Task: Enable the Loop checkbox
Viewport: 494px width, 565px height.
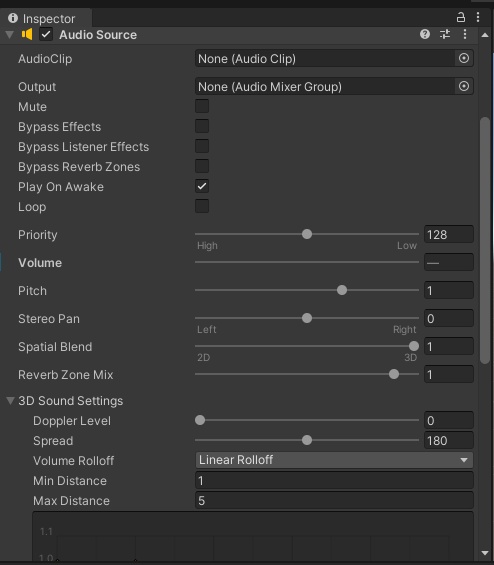Action: coord(202,206)
